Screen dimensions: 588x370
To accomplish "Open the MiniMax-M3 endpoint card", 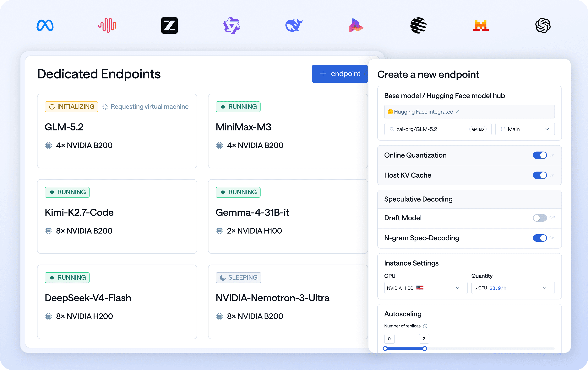I will (288, 131).
